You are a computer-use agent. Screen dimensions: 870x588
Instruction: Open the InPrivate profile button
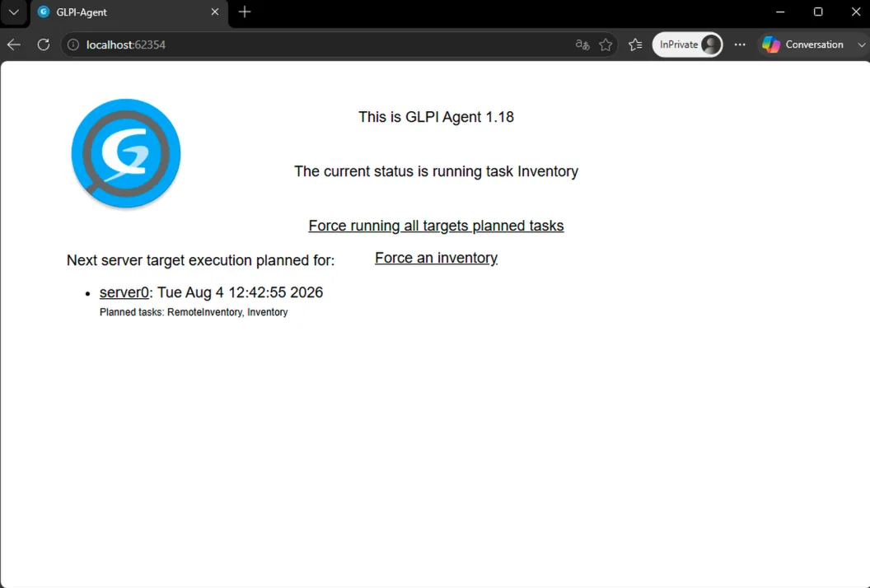pos(687,45)
